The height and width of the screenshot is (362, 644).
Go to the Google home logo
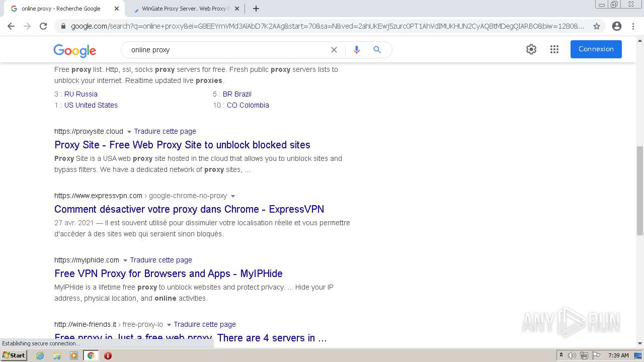pos(74,50)
